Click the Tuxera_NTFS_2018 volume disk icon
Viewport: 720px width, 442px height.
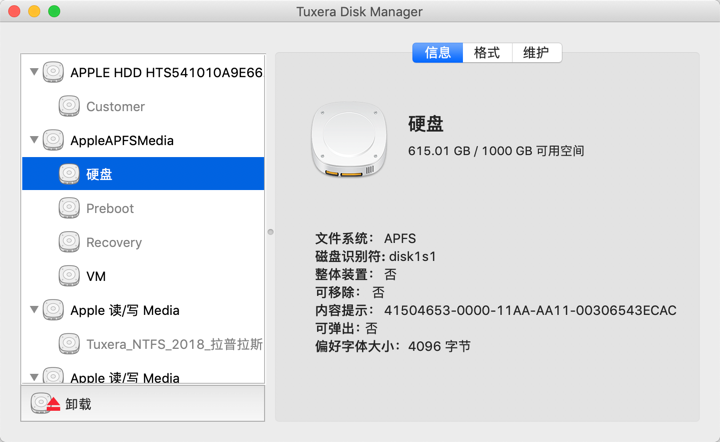[x=69, y=344]
